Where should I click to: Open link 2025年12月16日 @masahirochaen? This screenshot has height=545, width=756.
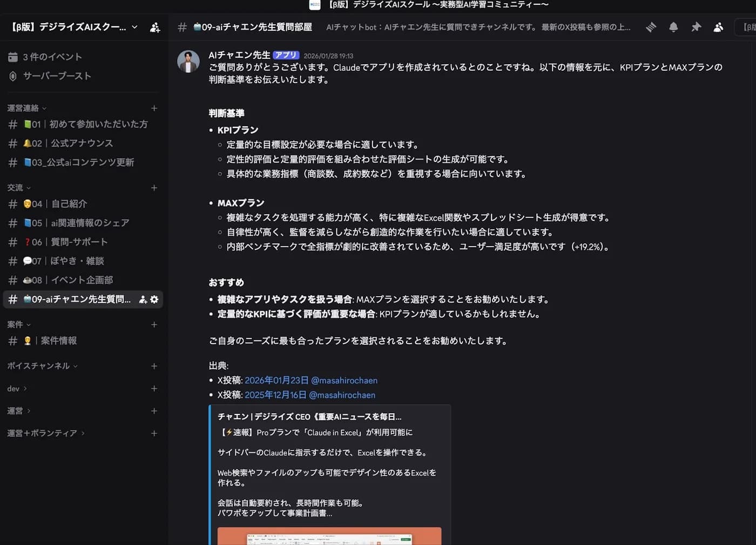[x=310, y=395]
